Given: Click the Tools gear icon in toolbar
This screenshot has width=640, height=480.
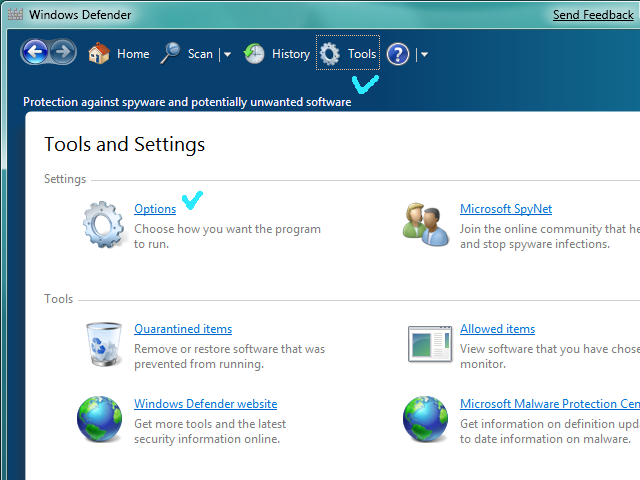Looking at the screenshot, I should [x=329, y=53].
